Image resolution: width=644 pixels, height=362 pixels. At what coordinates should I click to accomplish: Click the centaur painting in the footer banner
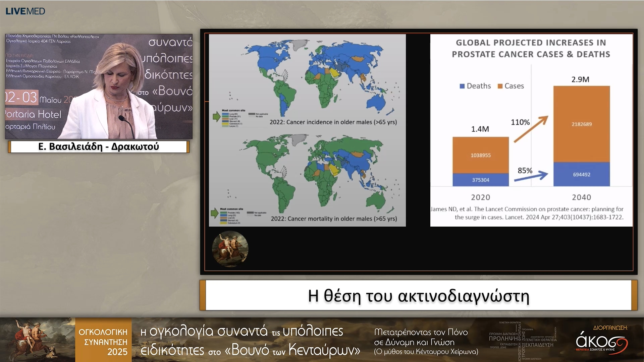point(38,340)
